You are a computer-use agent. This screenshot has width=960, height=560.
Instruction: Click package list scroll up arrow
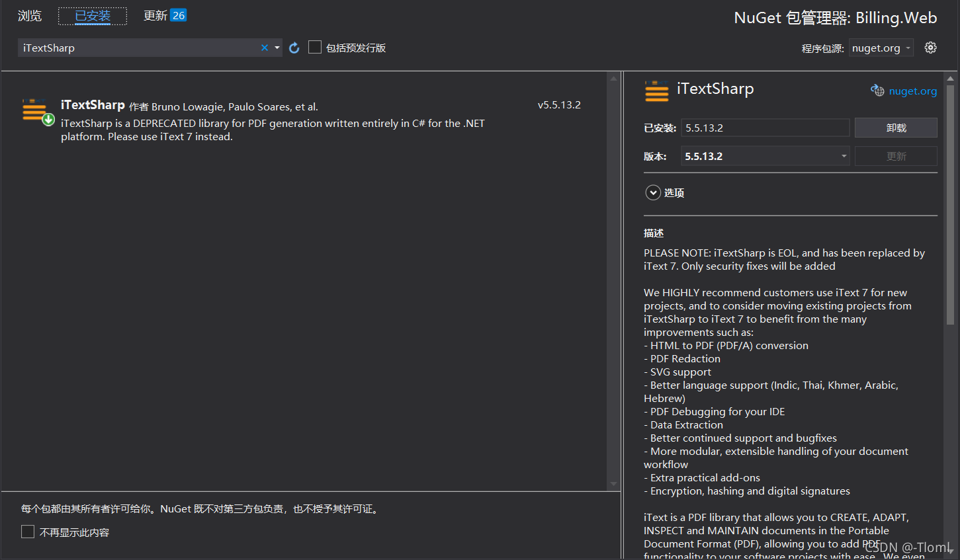point(613,78)
